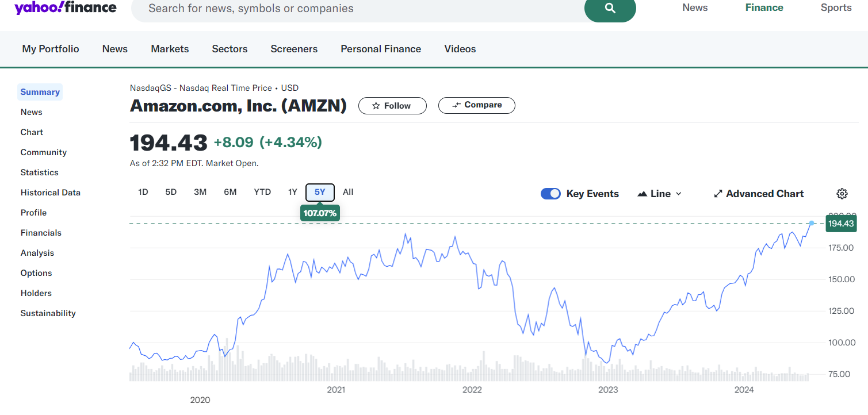Select the Summary sidebar item
Image resolution: width=868 pixels, height=415 pixels.
[40, 92]
